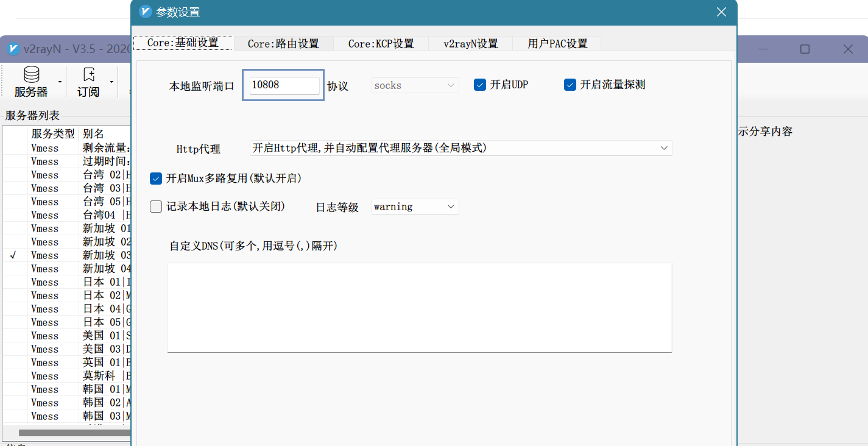The image size is (868, 446).
Task: Click the 示分享内容 label in main window
Action: click(x=765, y=132)
